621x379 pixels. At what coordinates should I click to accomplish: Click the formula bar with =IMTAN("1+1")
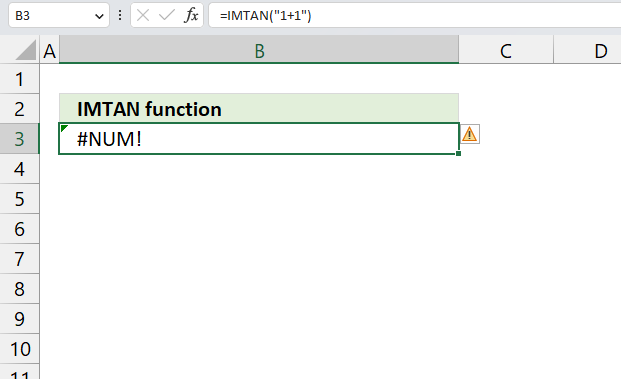[x=415, y=15]
